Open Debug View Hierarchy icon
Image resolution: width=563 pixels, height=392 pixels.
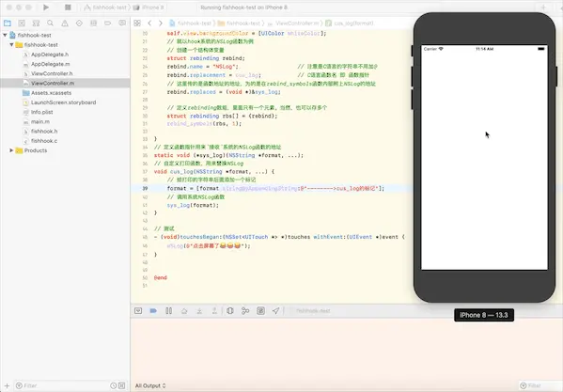click(230, 311)
